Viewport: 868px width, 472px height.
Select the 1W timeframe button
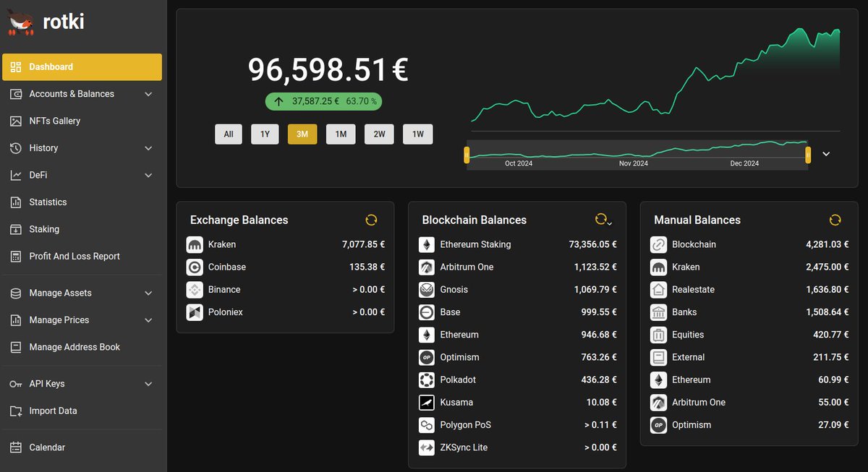click(x=418, y=134)
